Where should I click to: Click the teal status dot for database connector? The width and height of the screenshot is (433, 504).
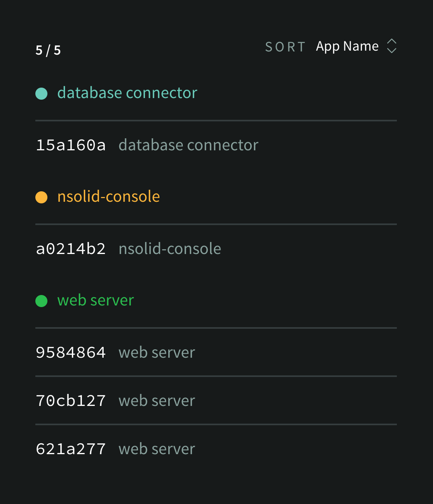point(41,94)
